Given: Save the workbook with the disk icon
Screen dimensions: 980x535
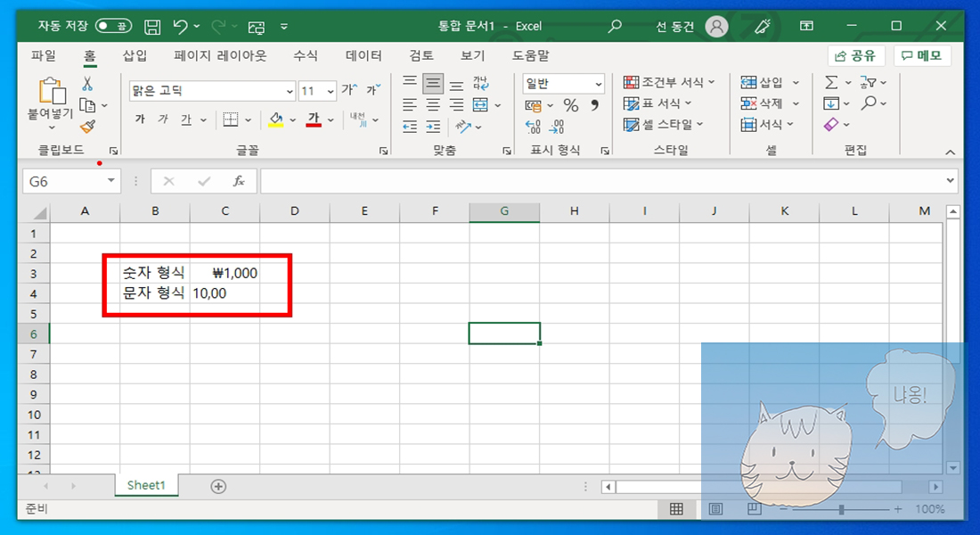Looking at the screenshot, I should click(x=152, y=26).
